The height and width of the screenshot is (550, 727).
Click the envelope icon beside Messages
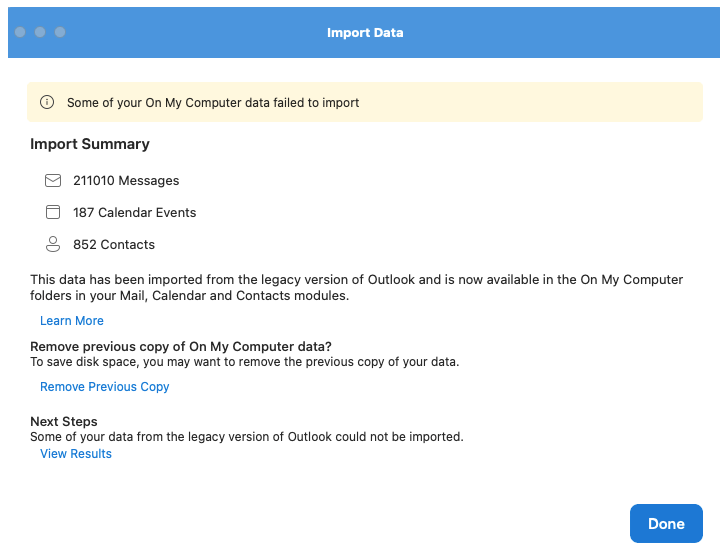(x=53, y=181)
